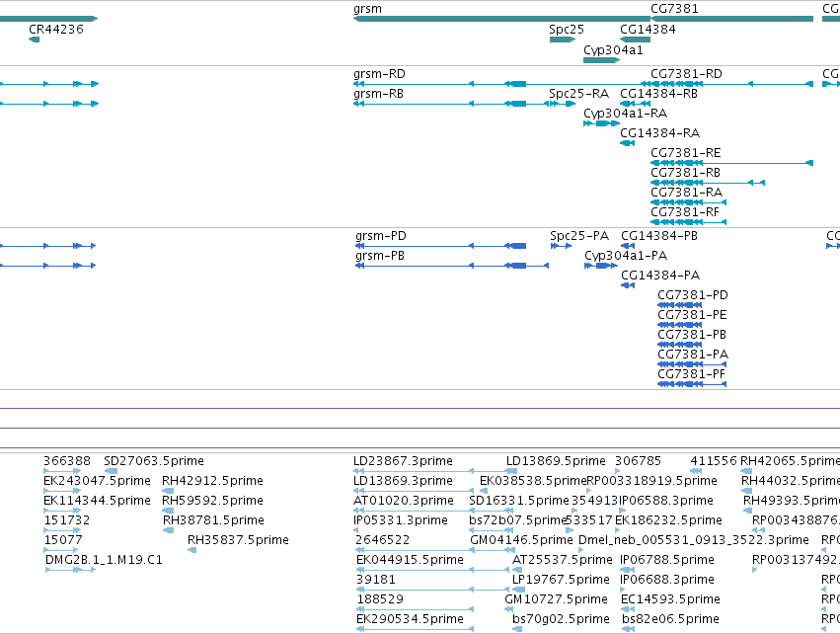Select the EK114344.5prime EST label
This screenshot has height=634, width=840.
coord(97,501)
